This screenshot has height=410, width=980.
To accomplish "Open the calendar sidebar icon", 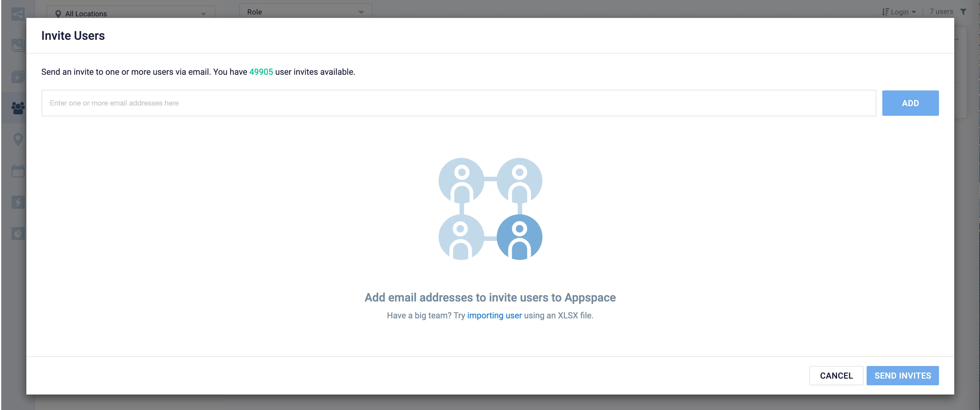I will (17, 171).
